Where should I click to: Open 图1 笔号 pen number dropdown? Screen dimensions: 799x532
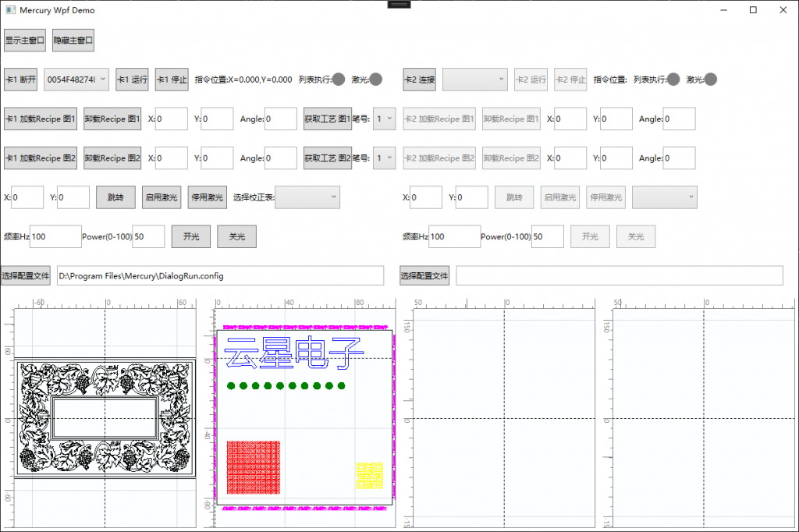[x=384, y=119]
